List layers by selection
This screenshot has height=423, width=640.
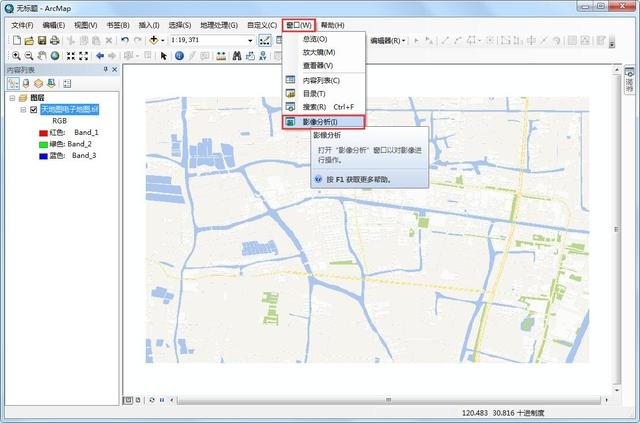tap(51, 84)
